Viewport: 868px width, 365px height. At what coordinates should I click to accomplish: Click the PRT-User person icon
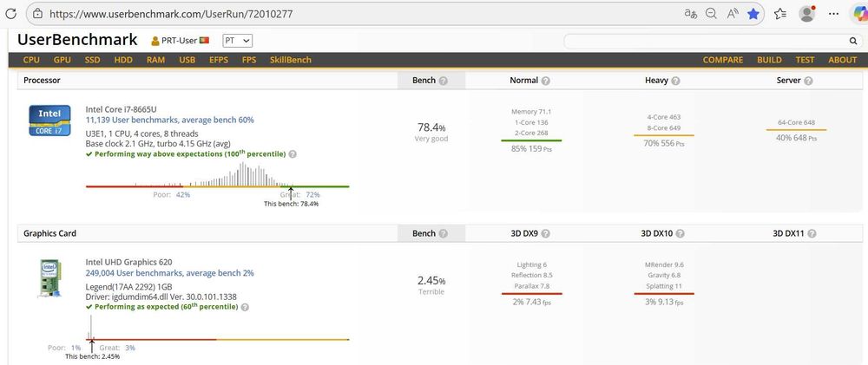tap(155, 41)
